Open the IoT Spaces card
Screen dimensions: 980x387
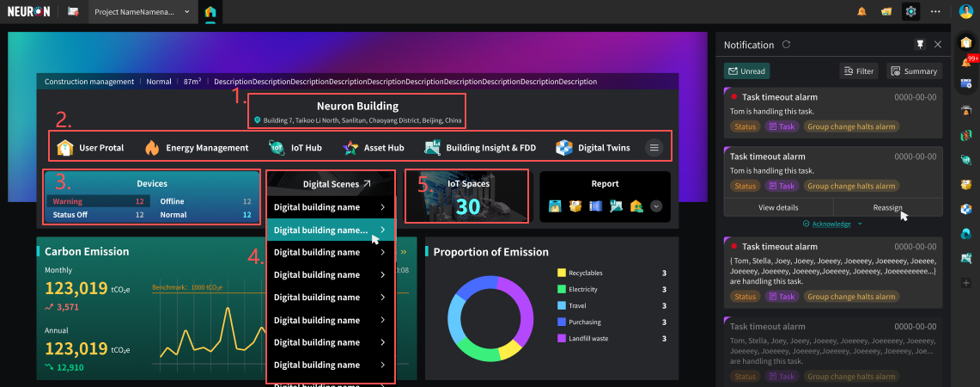pyautogui.click(x=467, y=197)
